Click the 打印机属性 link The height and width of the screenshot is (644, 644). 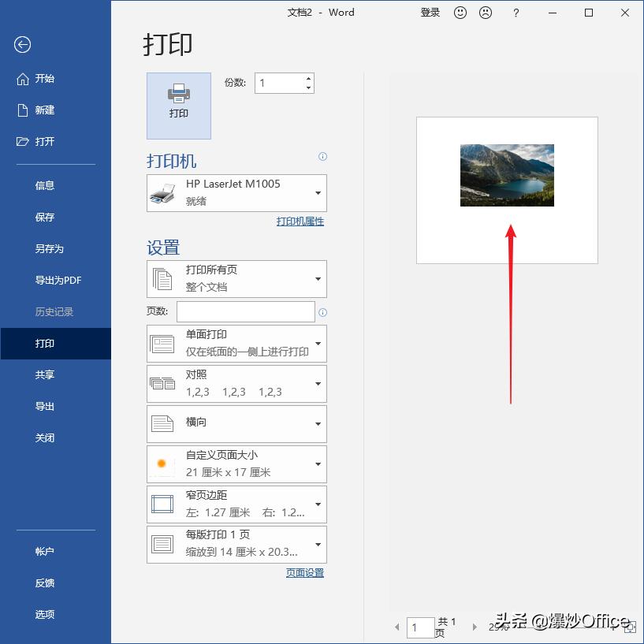pos(301,221)
